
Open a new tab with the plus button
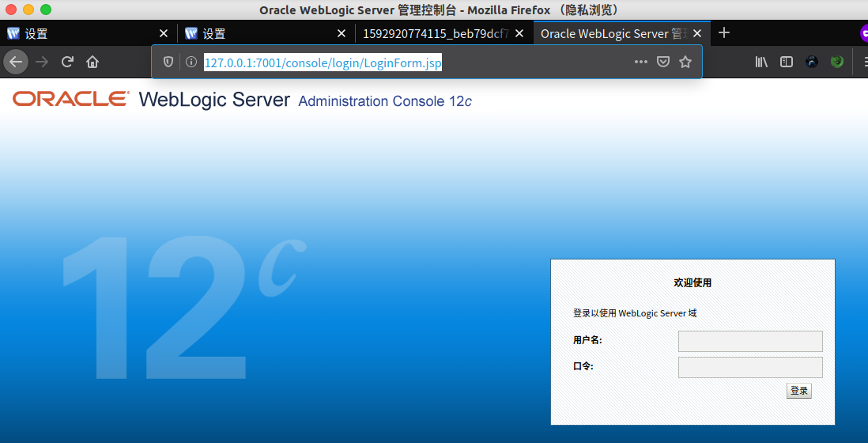pos(723,33)
